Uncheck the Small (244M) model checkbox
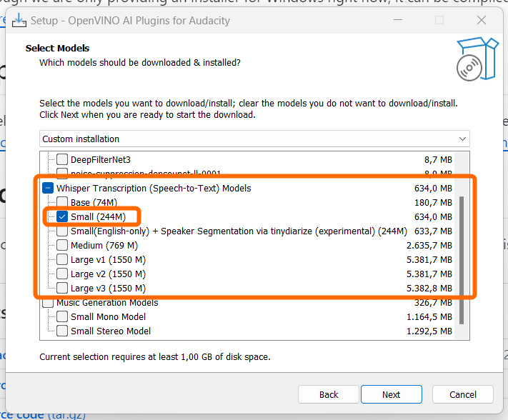The image size is (508, 420). 62,216
